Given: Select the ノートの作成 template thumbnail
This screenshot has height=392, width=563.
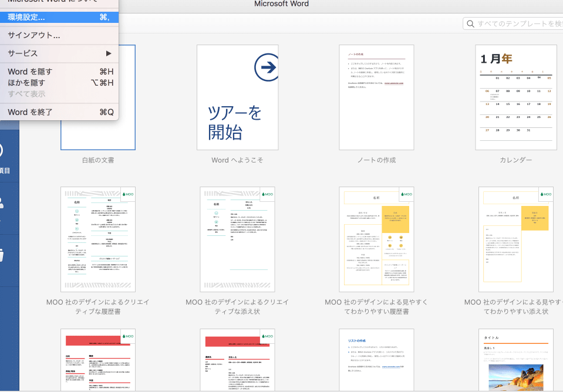Looking at the screenshot, I should click(377, 97).
